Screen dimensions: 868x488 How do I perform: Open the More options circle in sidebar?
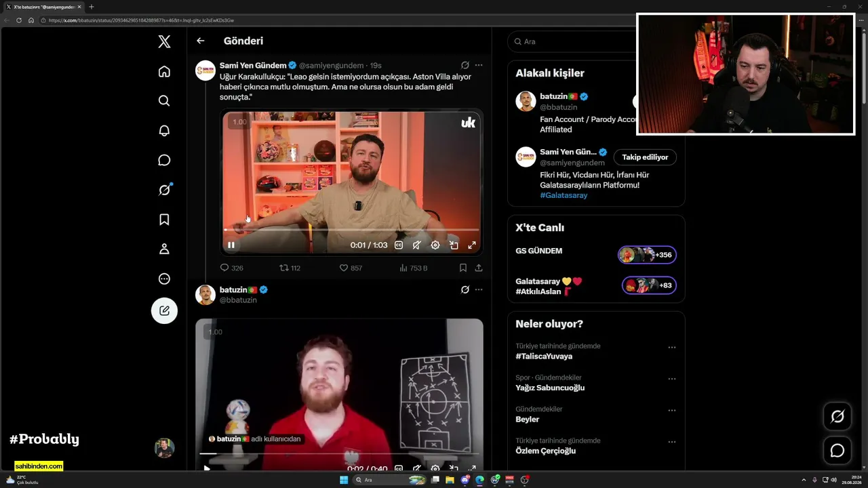[x=164, y=279]
